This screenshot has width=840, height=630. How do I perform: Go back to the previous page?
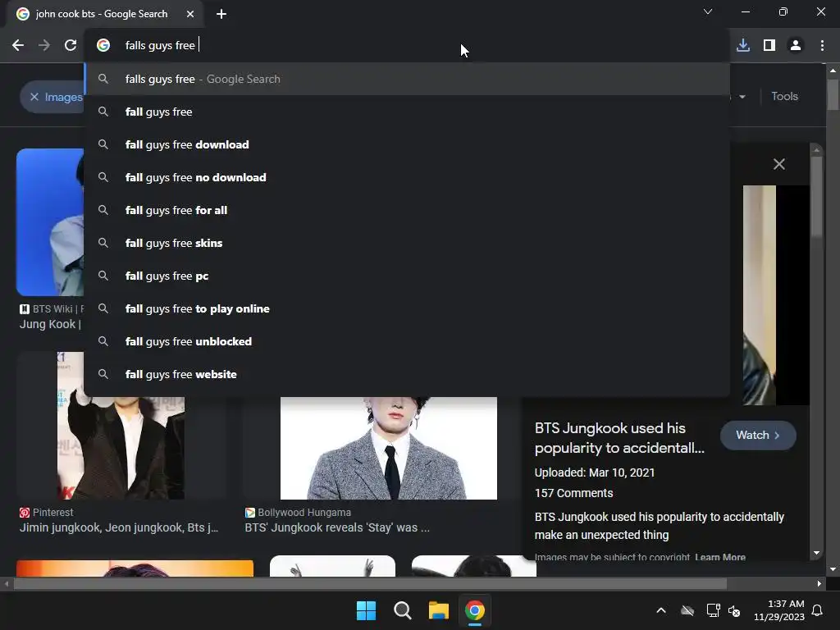click(x=18, y=46)
